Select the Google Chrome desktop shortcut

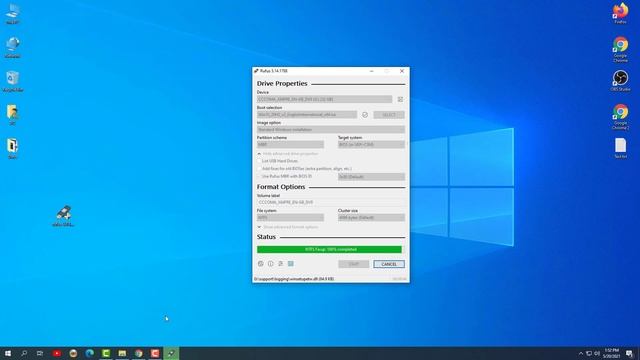(620, 49)
